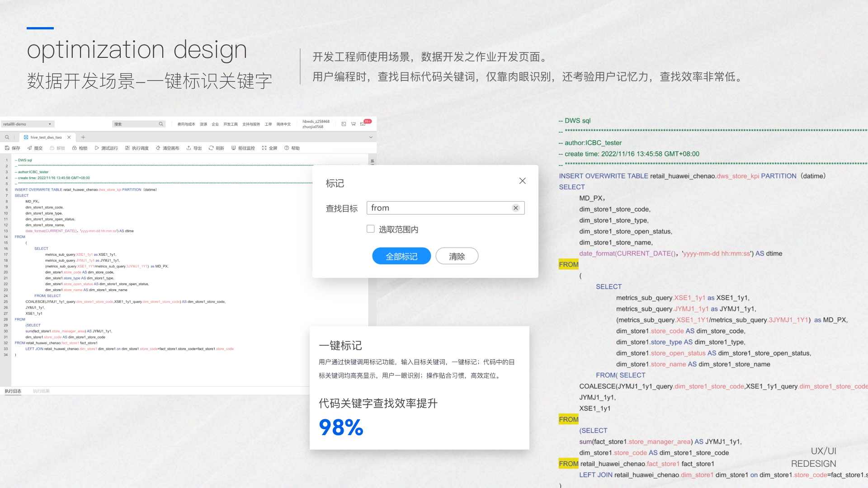Enter 全屏 fullscreen mode
This screenshot has width=868, height=488.
point(264,148)
